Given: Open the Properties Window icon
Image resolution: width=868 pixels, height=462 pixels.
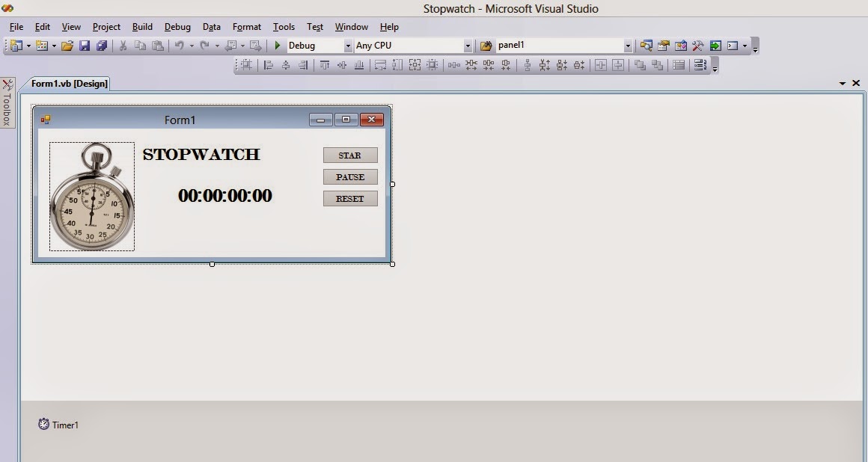Looking at the screenshot, I should 663,46.
